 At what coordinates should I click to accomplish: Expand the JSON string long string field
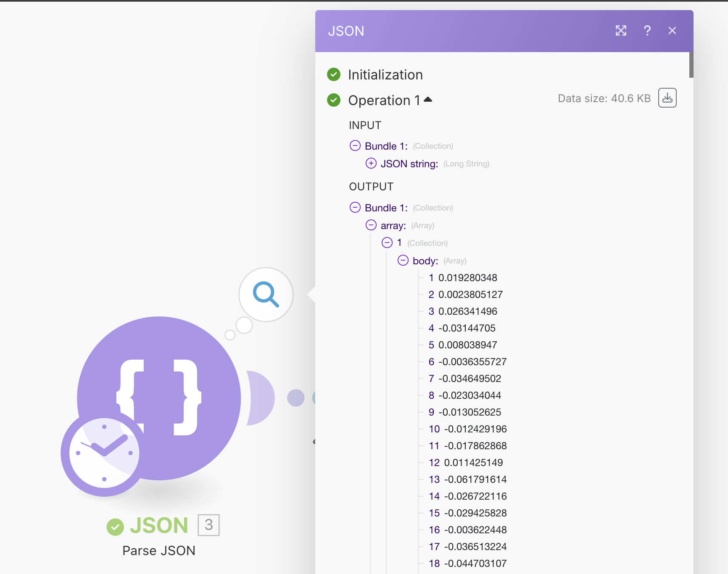tap(371, 163)
